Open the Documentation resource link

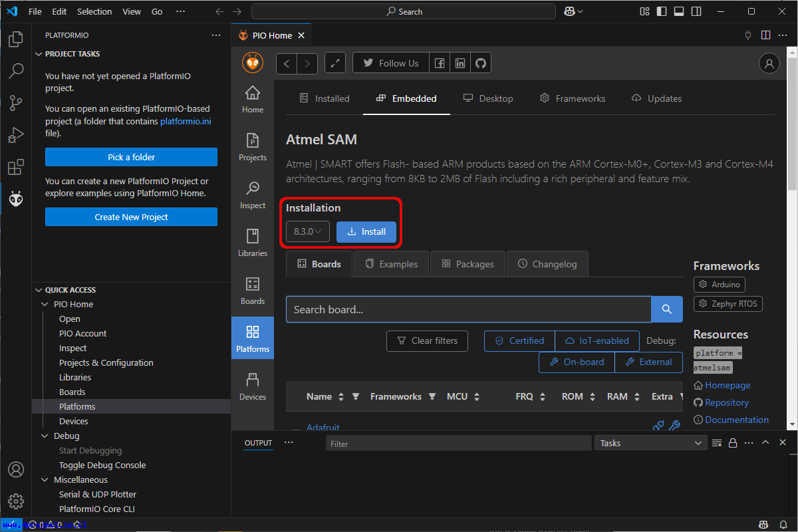pos(731,420)
